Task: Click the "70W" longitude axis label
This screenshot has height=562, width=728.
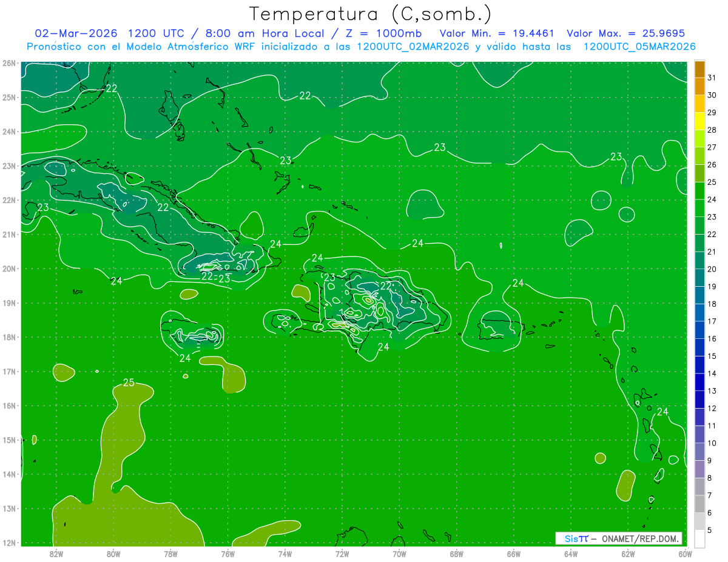Action: coord(399,554)
